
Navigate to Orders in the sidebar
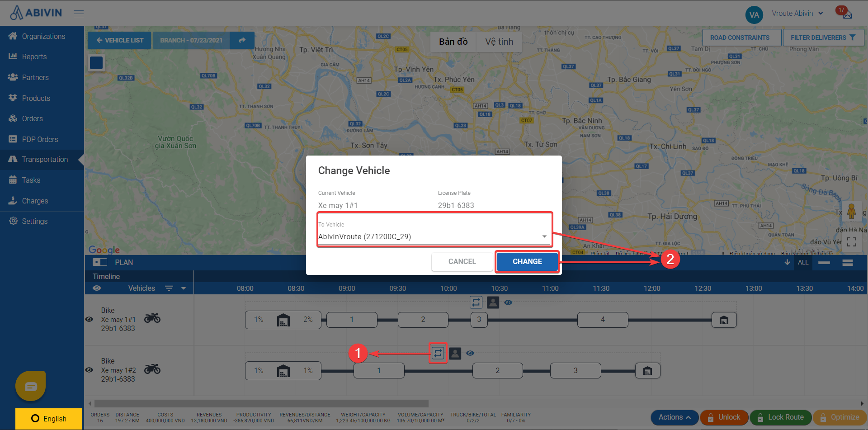(42, 118)
